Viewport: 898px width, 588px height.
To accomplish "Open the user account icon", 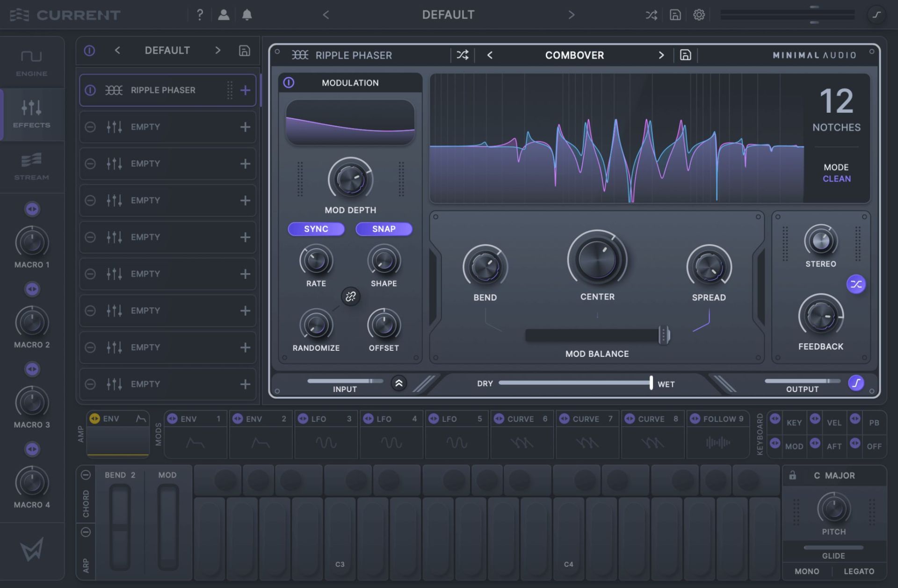I will (224, 15).
